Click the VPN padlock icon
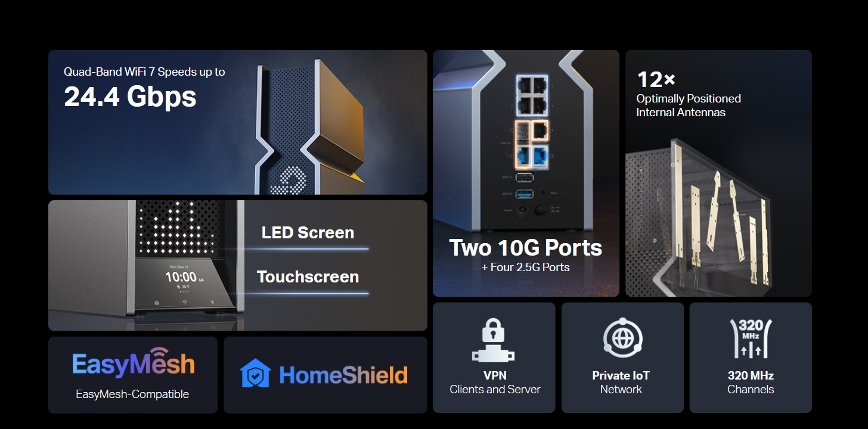868x429 pixels. (x=494, y=341)
